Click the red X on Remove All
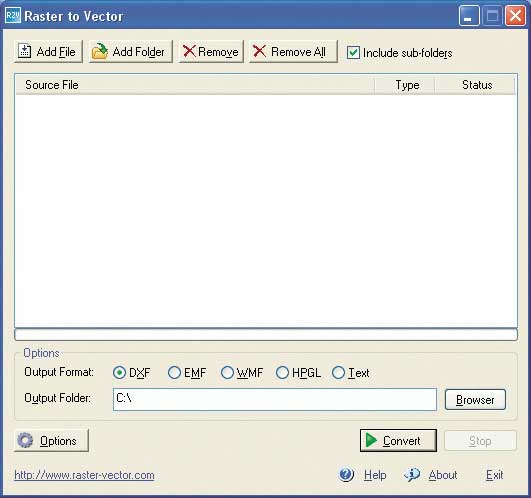 (x=259, y=51)
